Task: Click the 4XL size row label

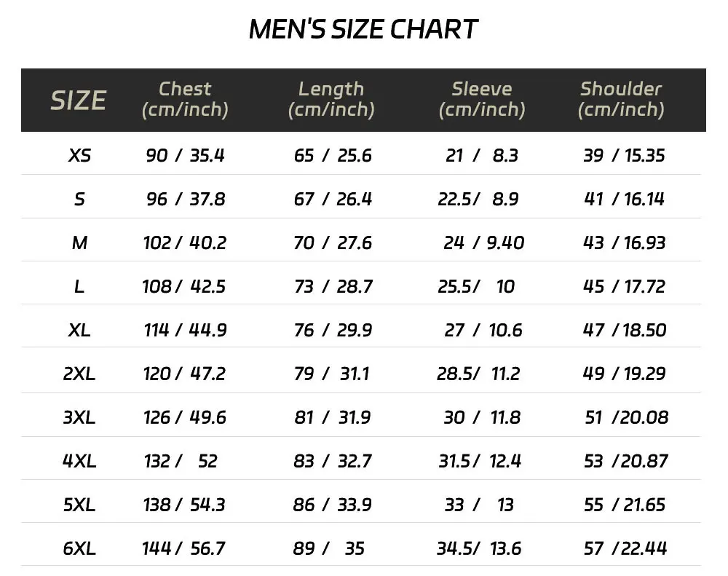Action: (79, 461)
